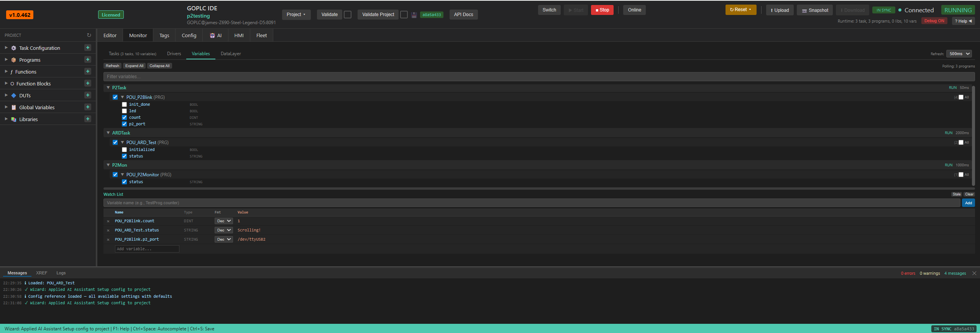Remove POU_P2Blink.count from the watch list
This screenshot has width=980, height=333.
coord(108,221)
